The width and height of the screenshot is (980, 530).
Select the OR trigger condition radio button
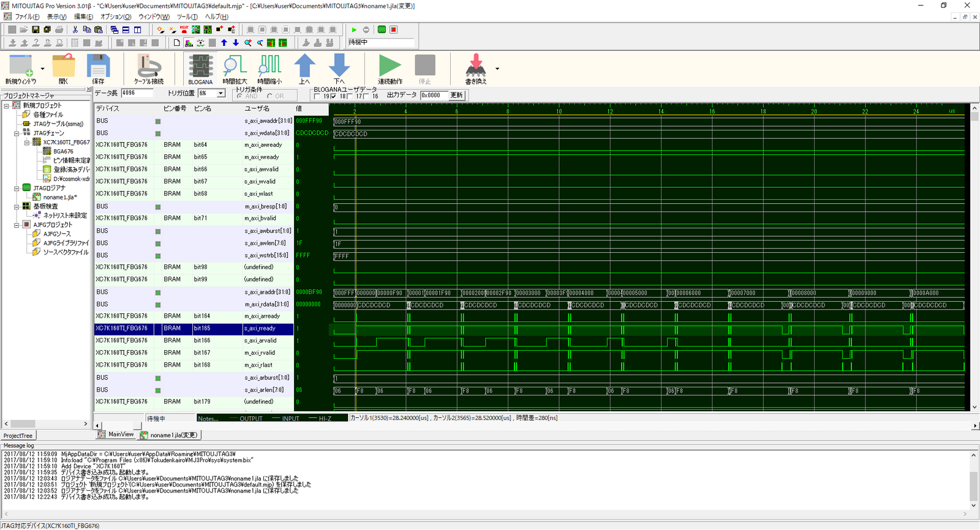pos(269,96)
